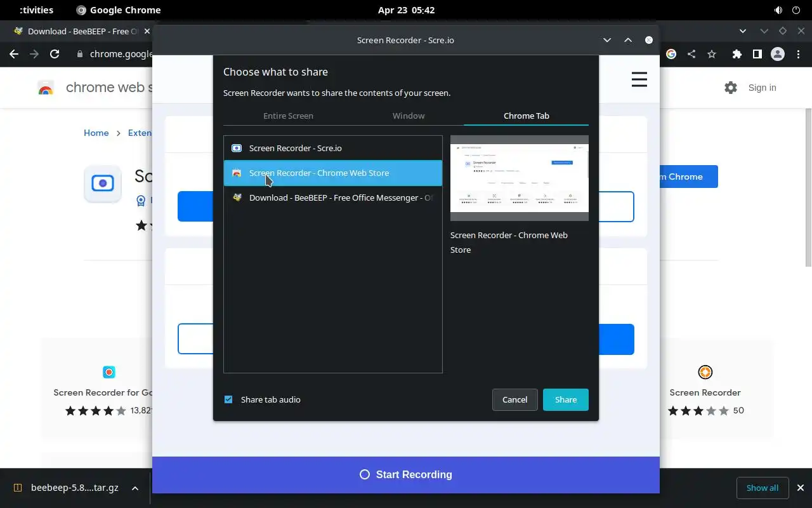Click the Share button
Viewport: 812px width, 508px height.
[x=566, y=399]
